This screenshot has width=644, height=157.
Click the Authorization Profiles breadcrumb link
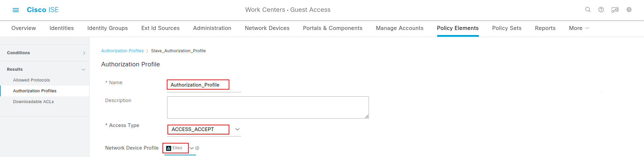[122, 51]
